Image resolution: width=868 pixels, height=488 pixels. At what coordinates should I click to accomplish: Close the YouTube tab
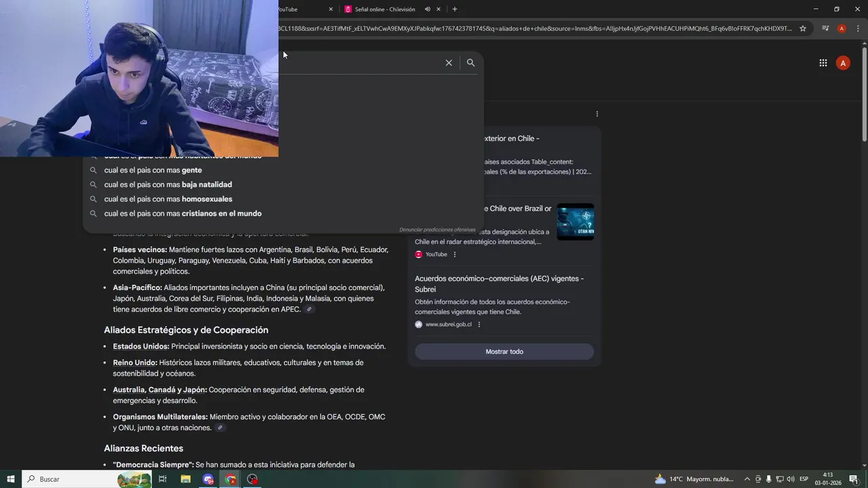tap(331, 9)
